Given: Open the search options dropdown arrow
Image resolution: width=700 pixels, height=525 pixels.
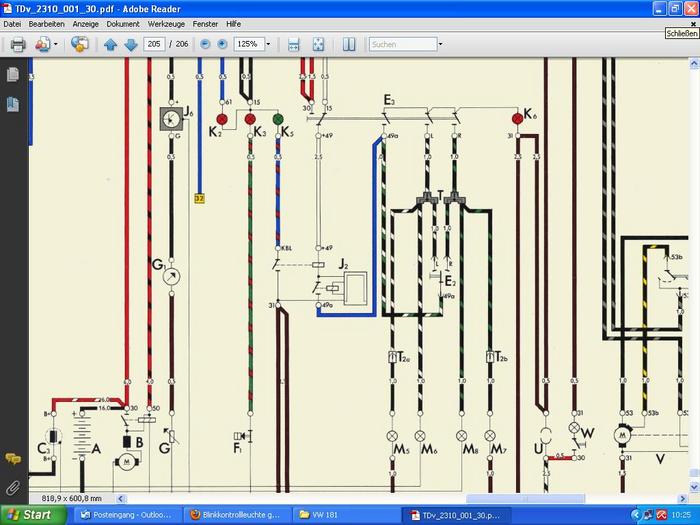Looking at the screenshot, I should [x=440, y=44].
